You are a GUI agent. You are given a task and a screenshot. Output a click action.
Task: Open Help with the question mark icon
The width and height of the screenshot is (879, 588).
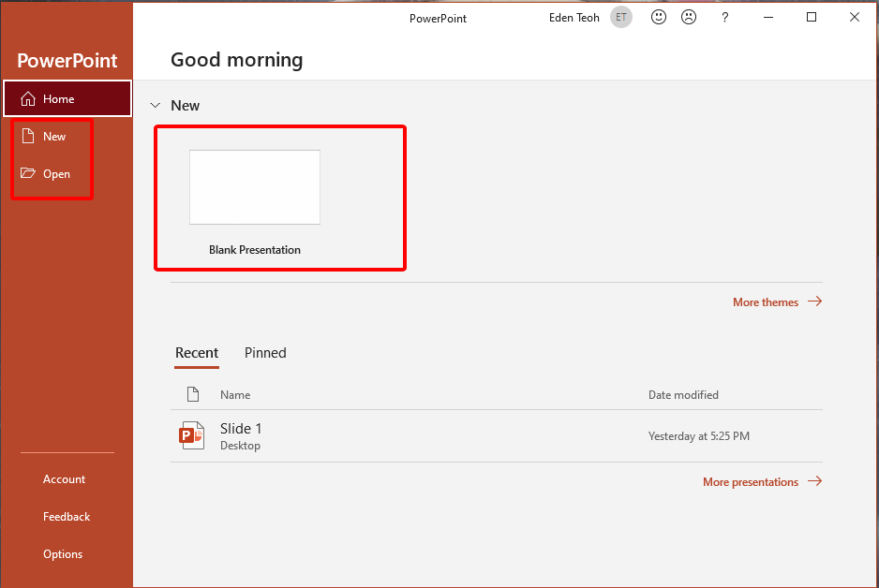coord(724,18)
